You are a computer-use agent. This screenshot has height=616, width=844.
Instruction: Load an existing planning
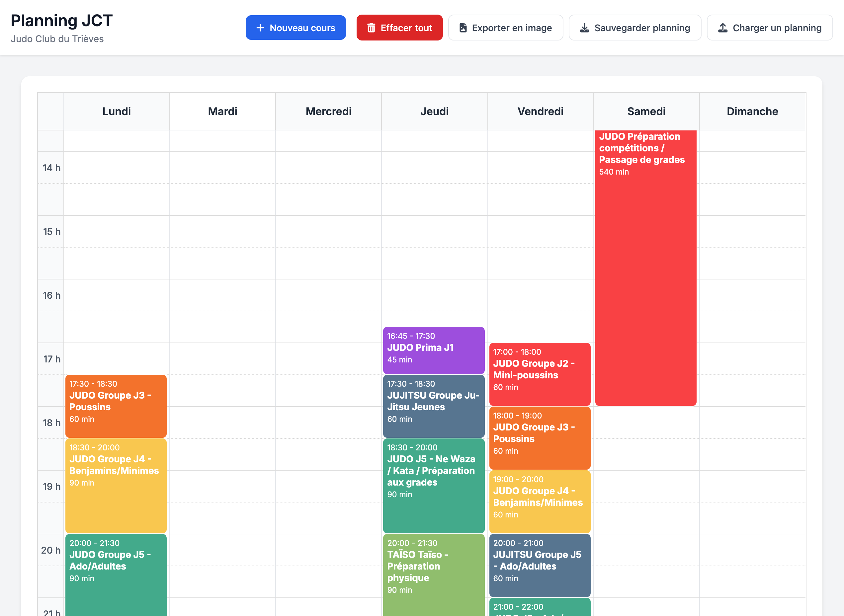click(x=769, y=27)
